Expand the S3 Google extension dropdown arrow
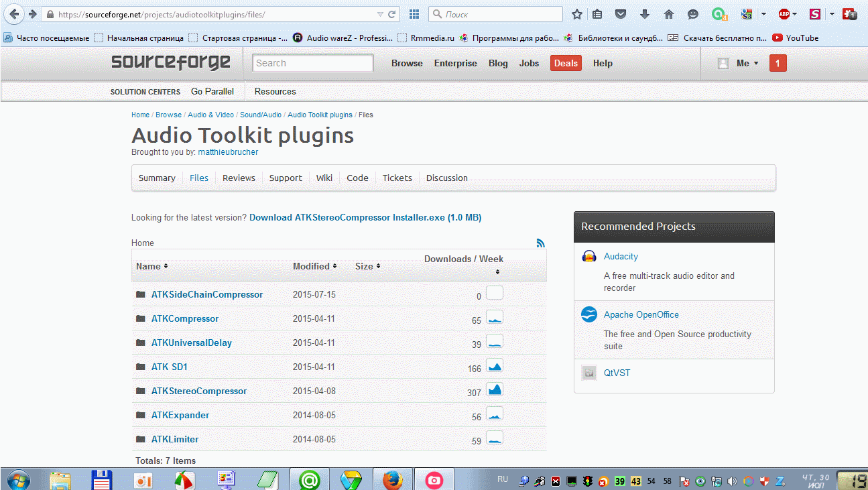868x490 pixels. coord(763,14)
